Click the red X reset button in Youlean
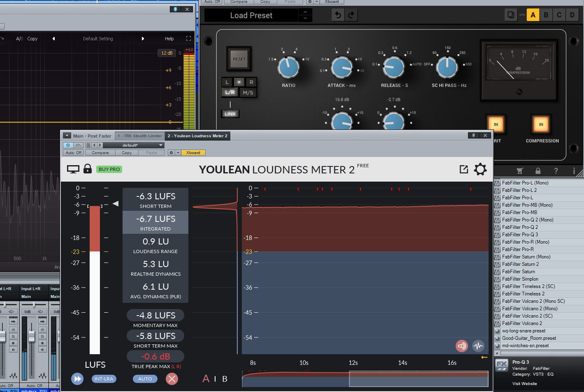Image resolution: width=584 pixels, height=392 pixels. tap(172, 379)
